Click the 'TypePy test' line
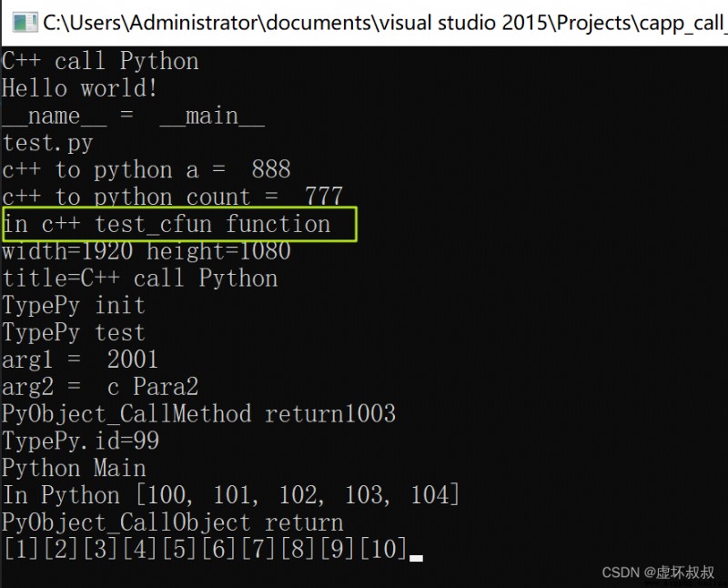The height and width of the screenshot is (588, 728). (74, 333)
